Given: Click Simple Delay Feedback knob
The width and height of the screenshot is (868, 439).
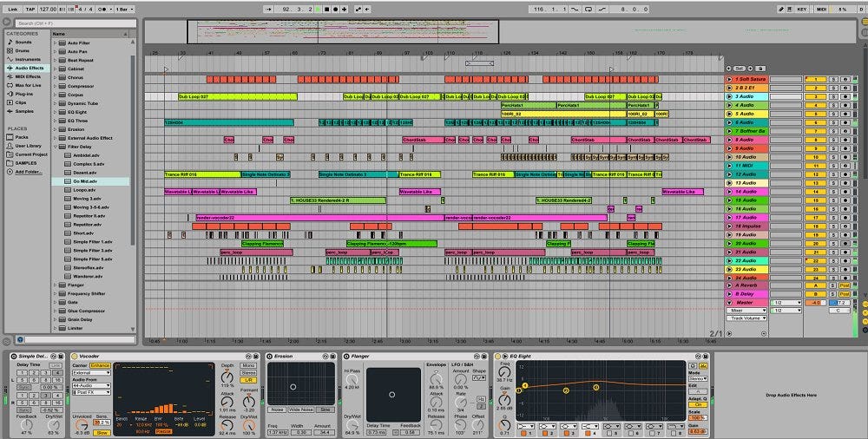Looking at the screenshot, I should 26,424.
